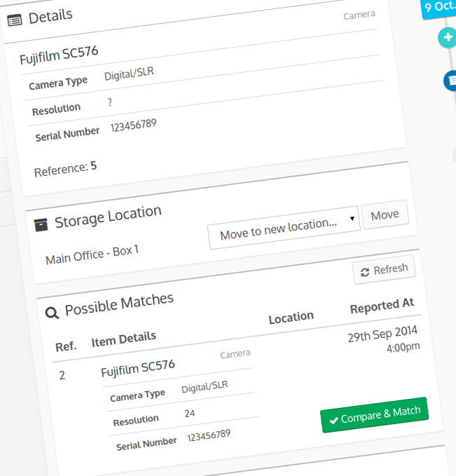Click the Details heading

50,16
